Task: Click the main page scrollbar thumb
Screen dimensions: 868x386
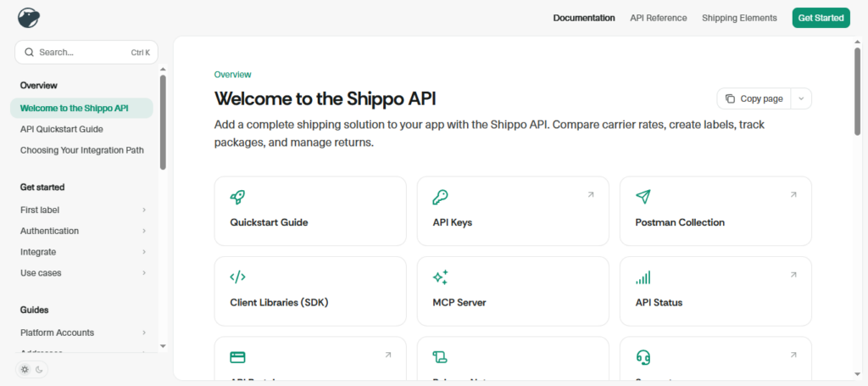Action: [858, 91]
